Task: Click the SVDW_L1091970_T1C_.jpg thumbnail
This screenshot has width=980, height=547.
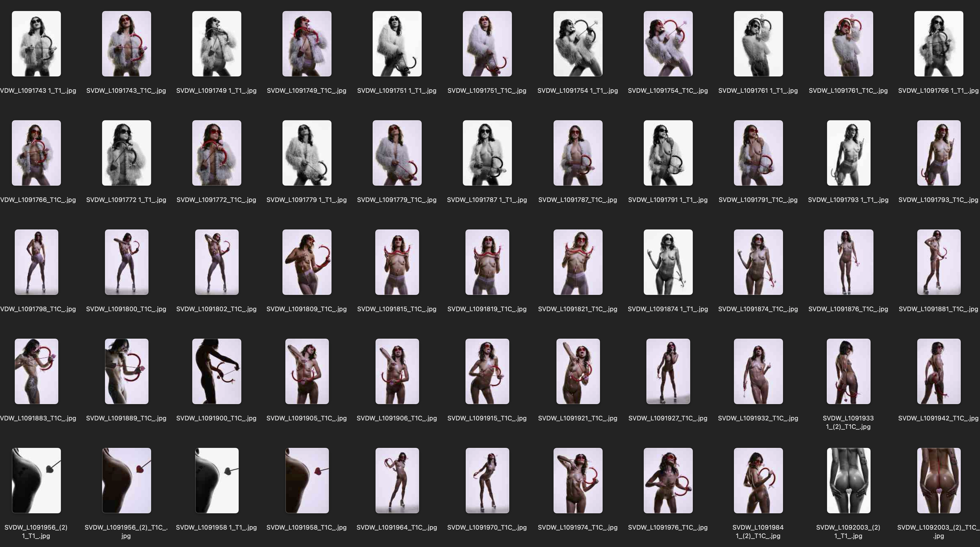Action: tap(487, 480)
